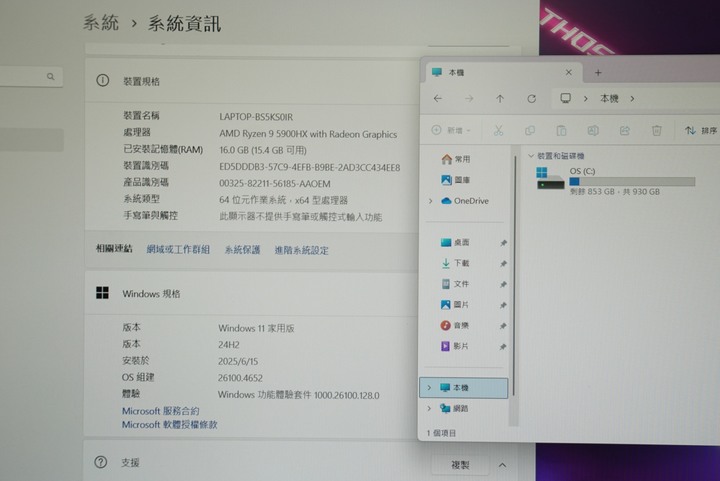Image resolution: width=720 pixels, height=481 pixels.
Task: Click the 裝置規格 info icon
Action: point(102,81)
